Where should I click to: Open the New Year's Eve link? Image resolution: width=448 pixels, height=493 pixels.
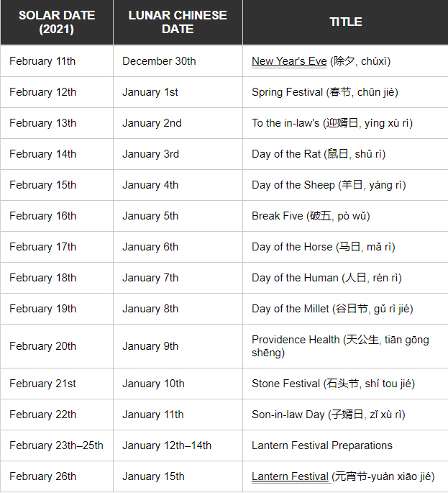pyautogui.click(x=289, y=61)
